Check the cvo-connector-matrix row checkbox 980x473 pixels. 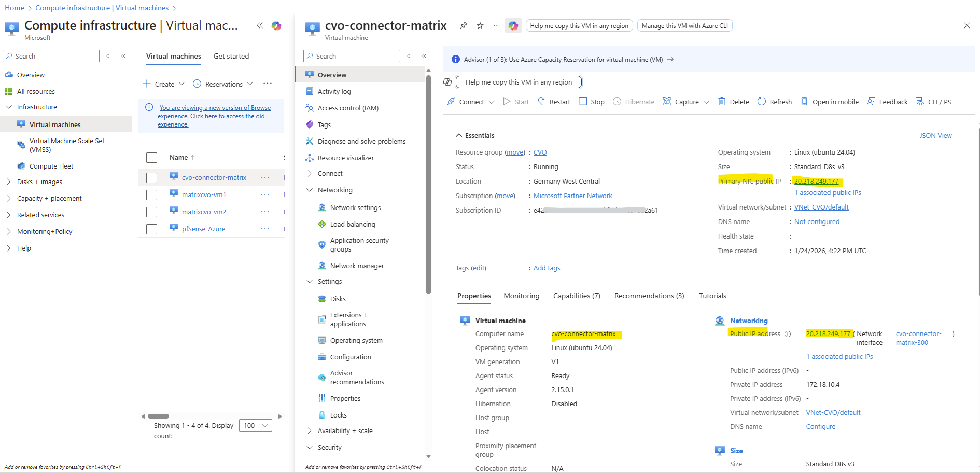click(x=151, y=178)
